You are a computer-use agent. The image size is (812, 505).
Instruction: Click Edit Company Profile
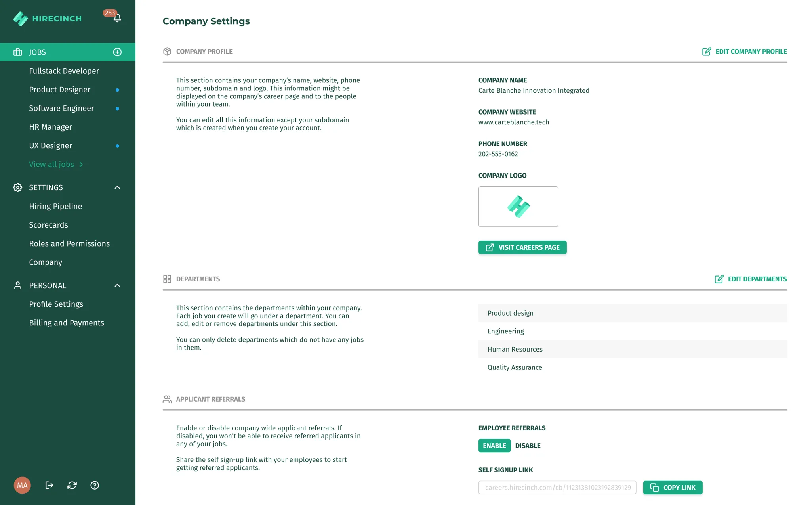744,52
